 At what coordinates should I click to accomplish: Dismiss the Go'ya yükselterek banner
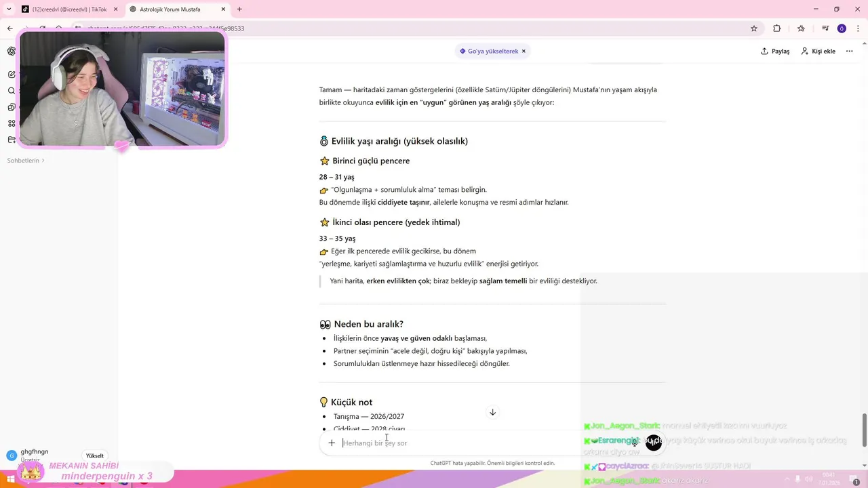[x=524, y=51]
